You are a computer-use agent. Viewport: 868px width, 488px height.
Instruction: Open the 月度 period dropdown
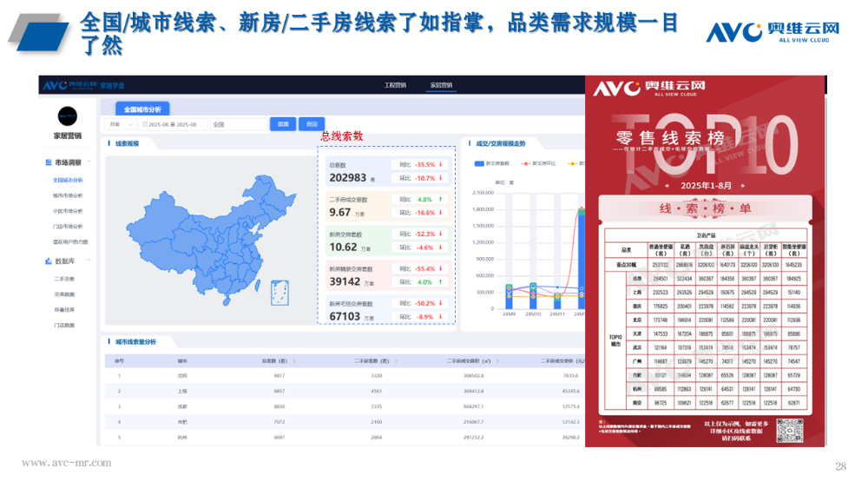pyautogui.click(x=119, y=124)
